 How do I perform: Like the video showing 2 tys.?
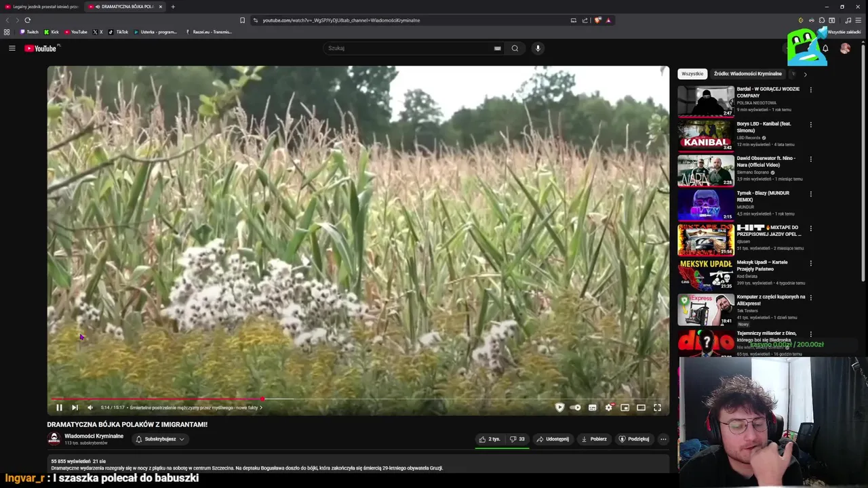(490, 439)
